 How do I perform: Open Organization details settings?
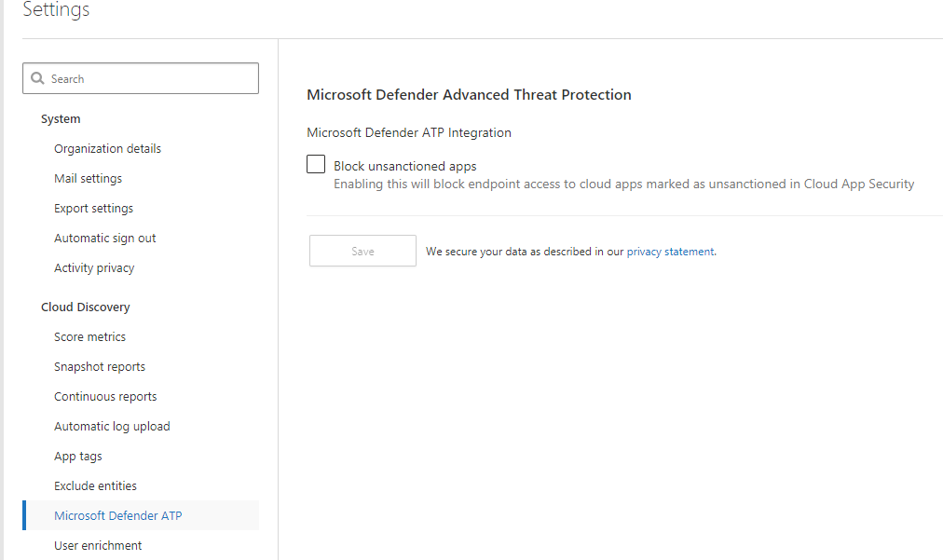pos(108,148)
